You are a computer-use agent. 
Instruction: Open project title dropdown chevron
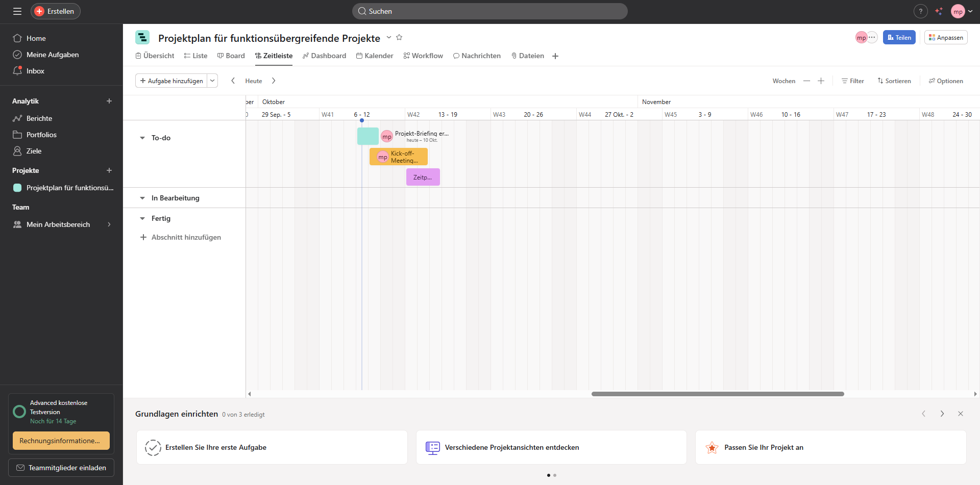pyautogui.click(x=388, y=37)
